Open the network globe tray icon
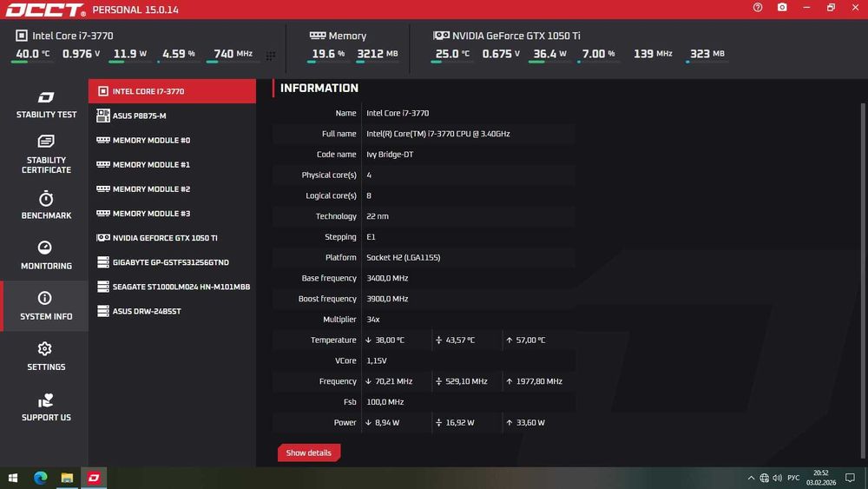 pos(764,478)
